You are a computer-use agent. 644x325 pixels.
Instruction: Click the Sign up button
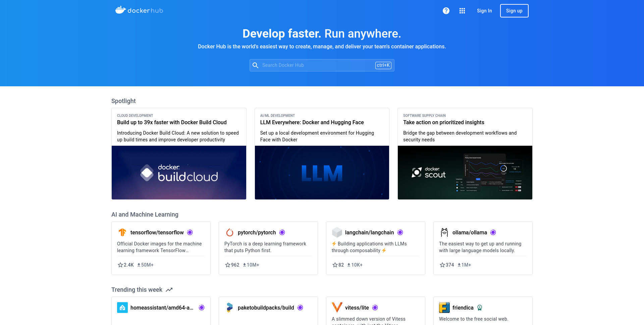click(x=514, y=11)
